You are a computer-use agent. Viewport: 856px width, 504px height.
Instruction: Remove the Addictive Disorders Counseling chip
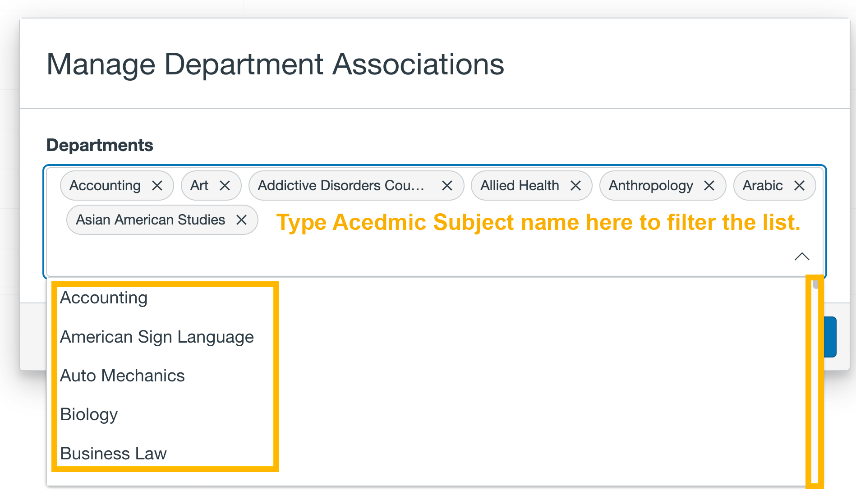(x=446, y=186)
